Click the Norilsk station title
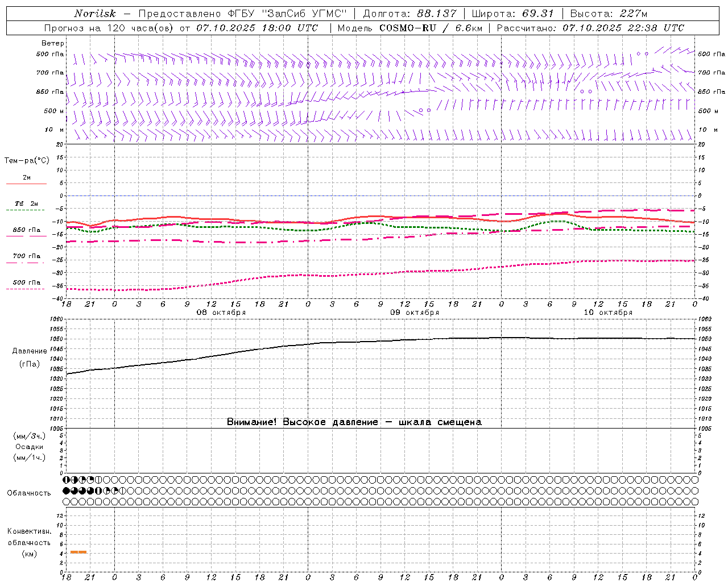 point(95,14)
